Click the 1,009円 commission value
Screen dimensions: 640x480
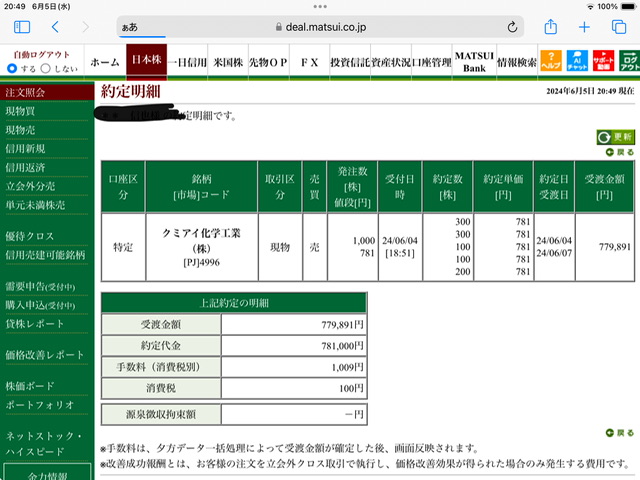347,367
